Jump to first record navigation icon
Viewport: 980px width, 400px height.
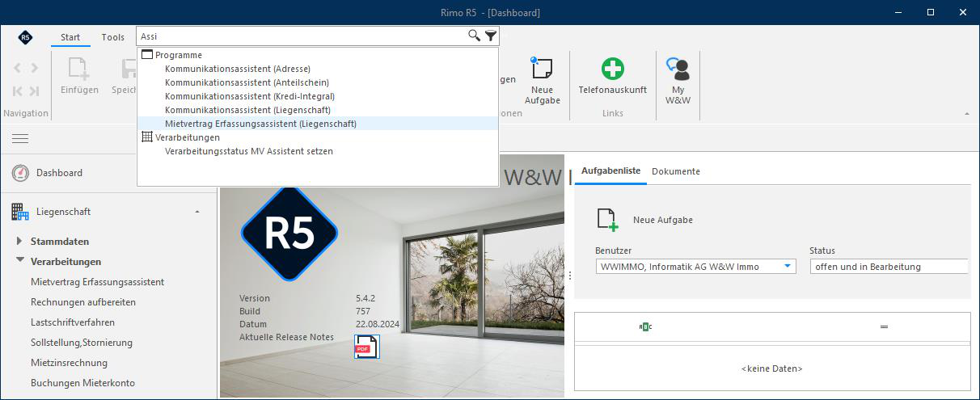pyautogui.click(x=18, y=91)
